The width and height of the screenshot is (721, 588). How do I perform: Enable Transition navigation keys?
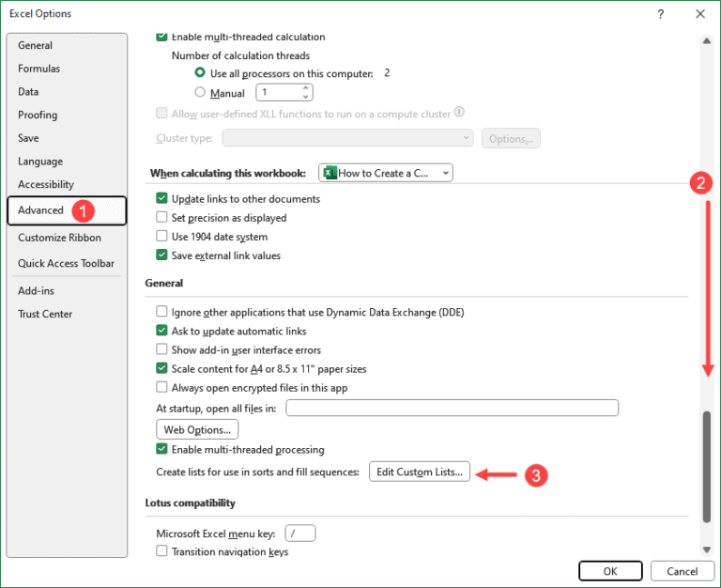click(162, 552)
